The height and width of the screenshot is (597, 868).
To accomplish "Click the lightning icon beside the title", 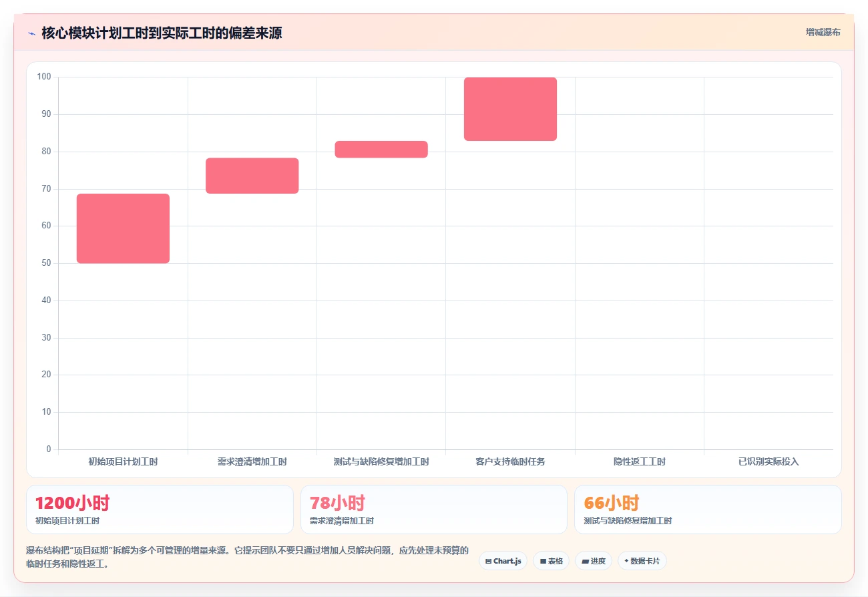I will pos(32,33).
